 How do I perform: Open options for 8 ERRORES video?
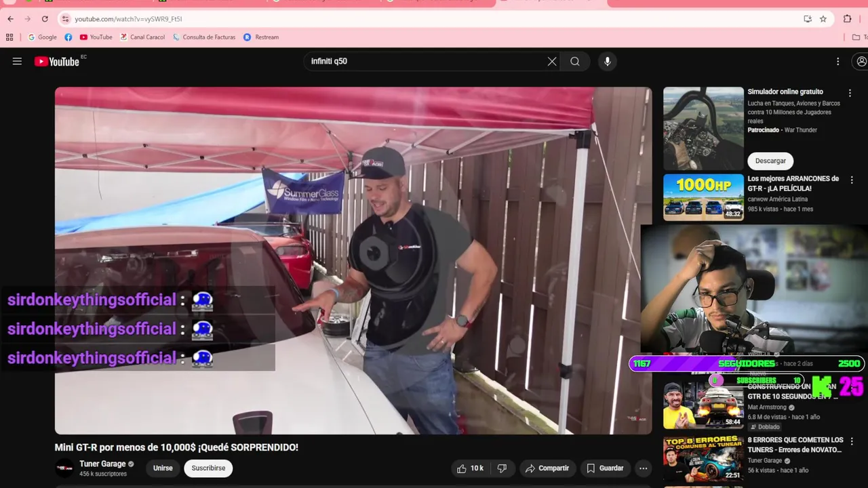pyautogui.click(x=852, y=441)
